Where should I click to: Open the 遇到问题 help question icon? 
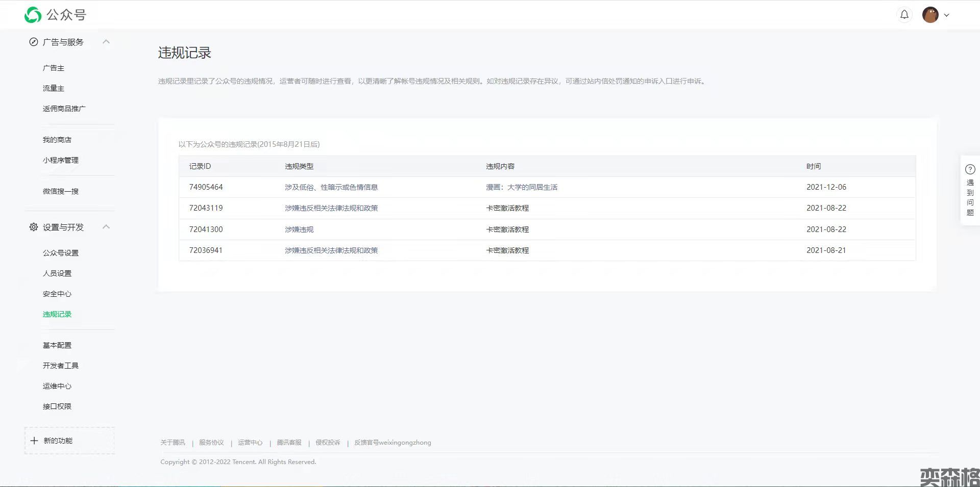[x=970, y=169]
